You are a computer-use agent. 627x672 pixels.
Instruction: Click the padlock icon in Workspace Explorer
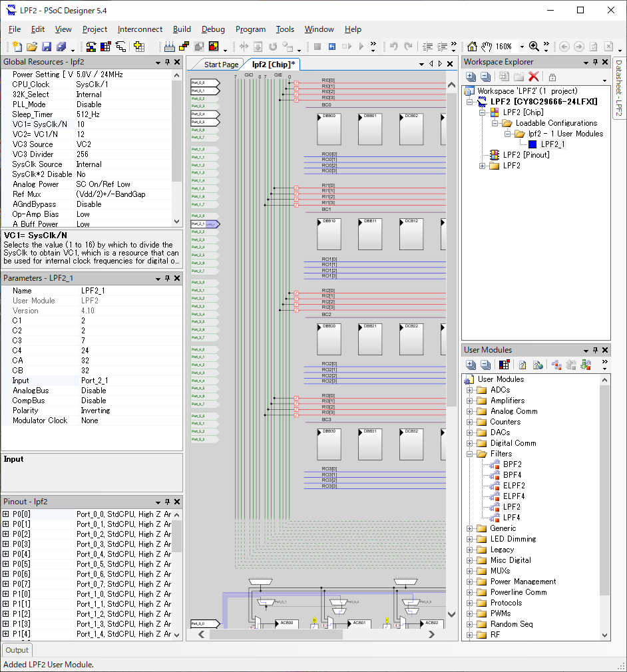552,77
